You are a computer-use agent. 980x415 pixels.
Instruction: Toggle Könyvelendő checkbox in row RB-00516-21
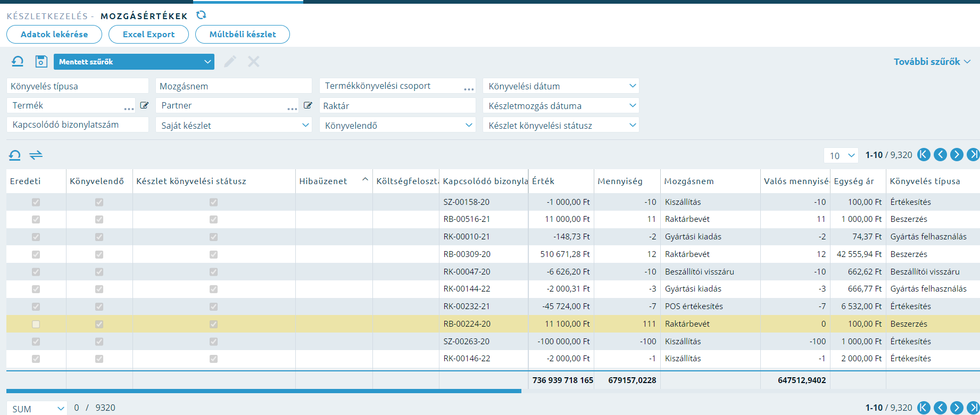pyautogui.click(x=99, y=219)
